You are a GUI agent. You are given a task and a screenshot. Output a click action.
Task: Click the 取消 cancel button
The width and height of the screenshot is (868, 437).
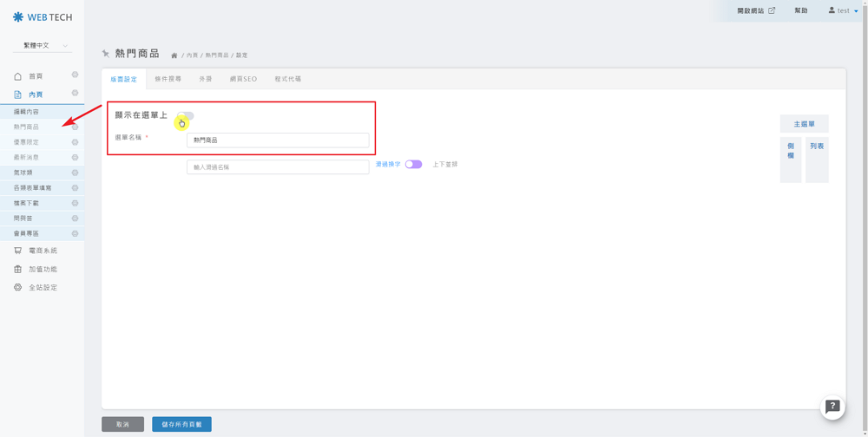tap(122, 424)
